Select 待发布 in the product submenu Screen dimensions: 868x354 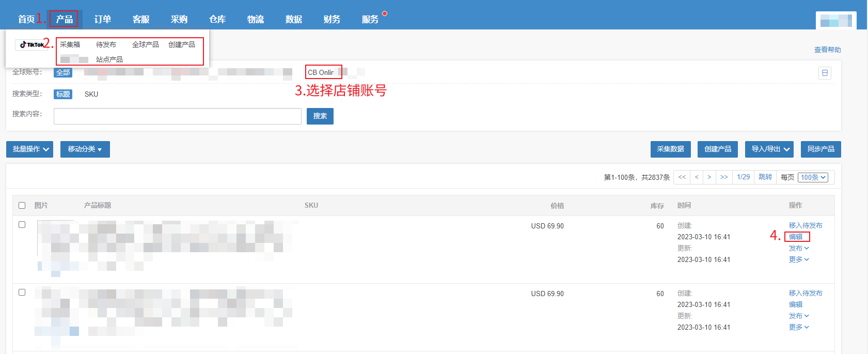click(106, 44)
